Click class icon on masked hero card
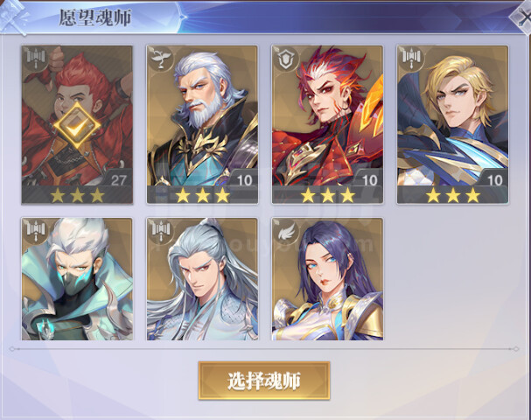This screenshot has height=420, width=531. point(36,230)
